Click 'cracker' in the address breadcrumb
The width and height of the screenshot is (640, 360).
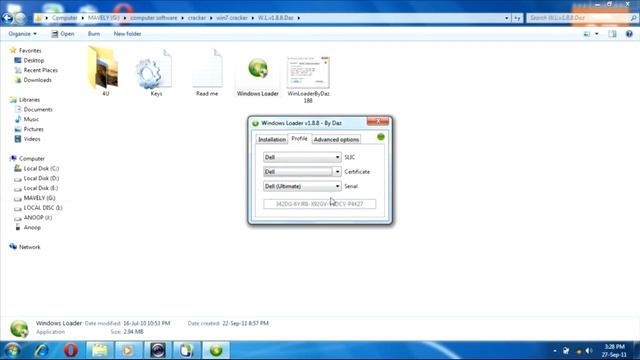click(197, 18)
